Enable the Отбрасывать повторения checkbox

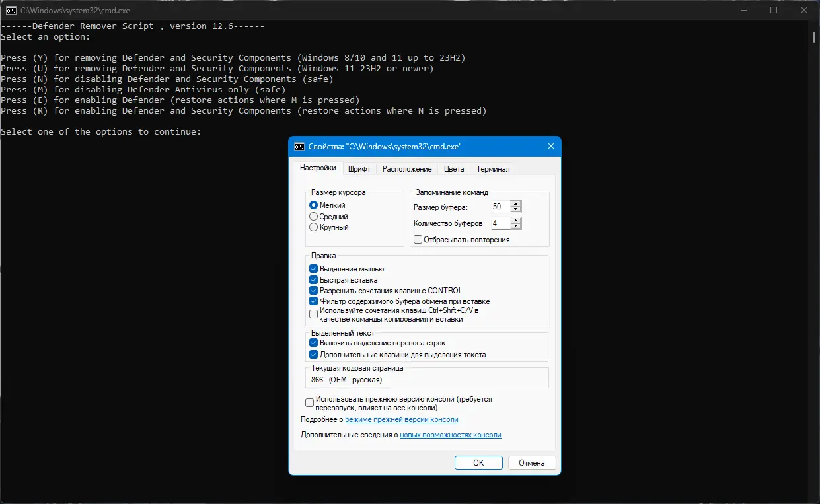(418, 240)
